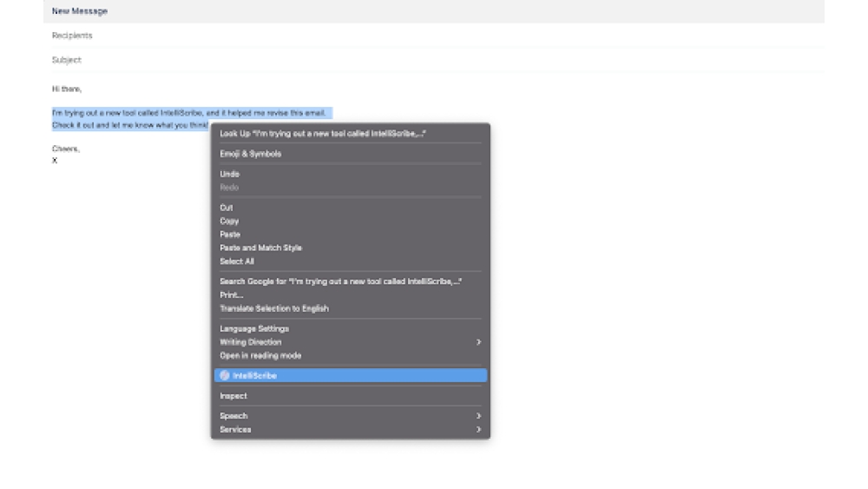The height and width of the screenshot is (489, 868).
Task: Click the "Cheers," sign-off line
Action: pos(66,149)
